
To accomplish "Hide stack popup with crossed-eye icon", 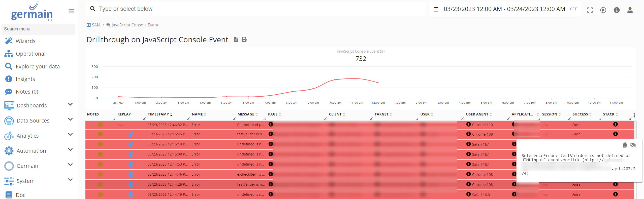I will pyautogui.click(x=633, y=145).
